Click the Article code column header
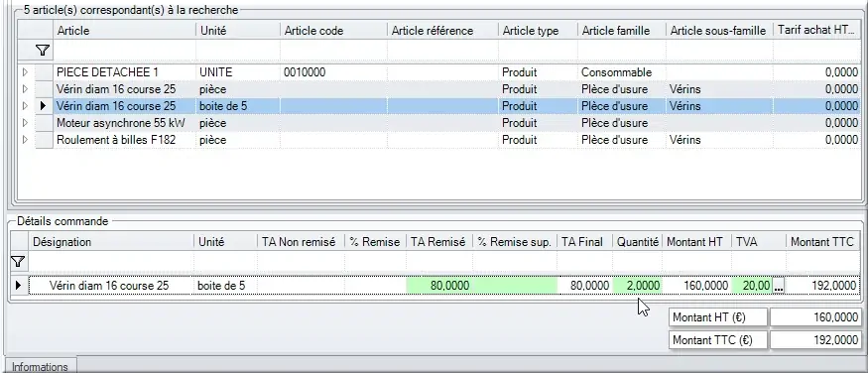 tap(333, 31)
